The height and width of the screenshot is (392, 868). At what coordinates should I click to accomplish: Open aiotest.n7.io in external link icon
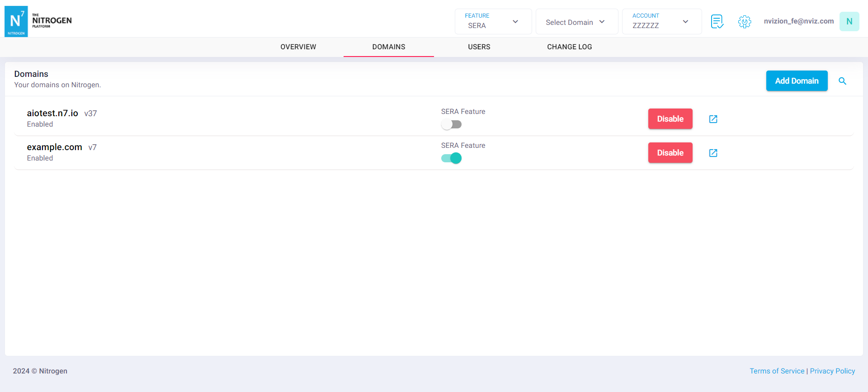click(713, 119)
